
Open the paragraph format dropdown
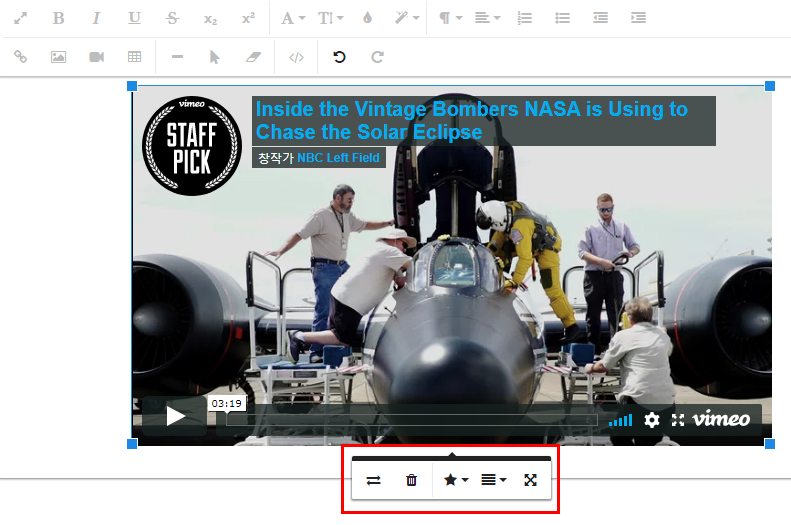(447, 18)
